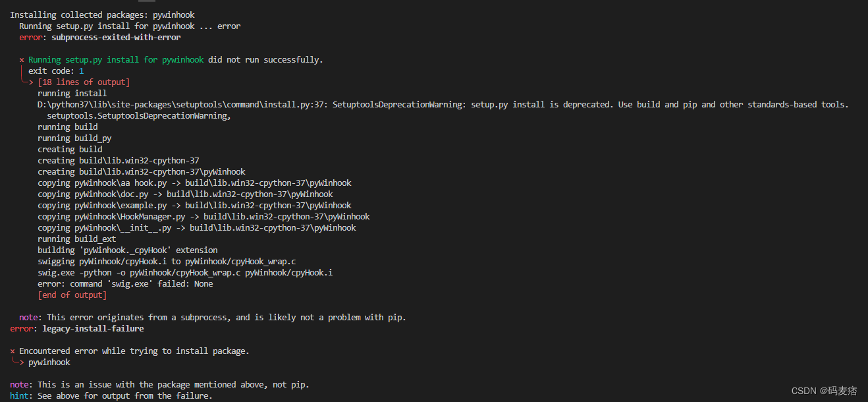Click the "subprocess-exited-with-error" text

coord(116,38)
